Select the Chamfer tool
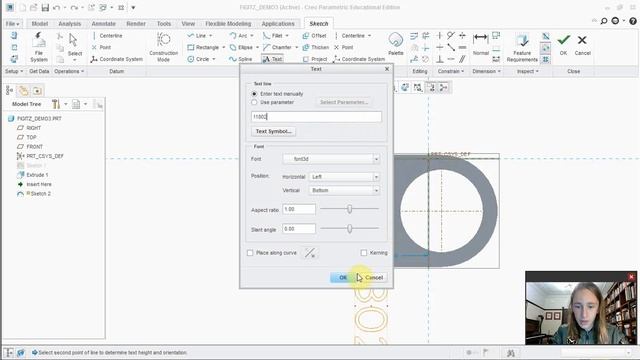The width and height of the screenshot is (640, 360). pos(277,47)
